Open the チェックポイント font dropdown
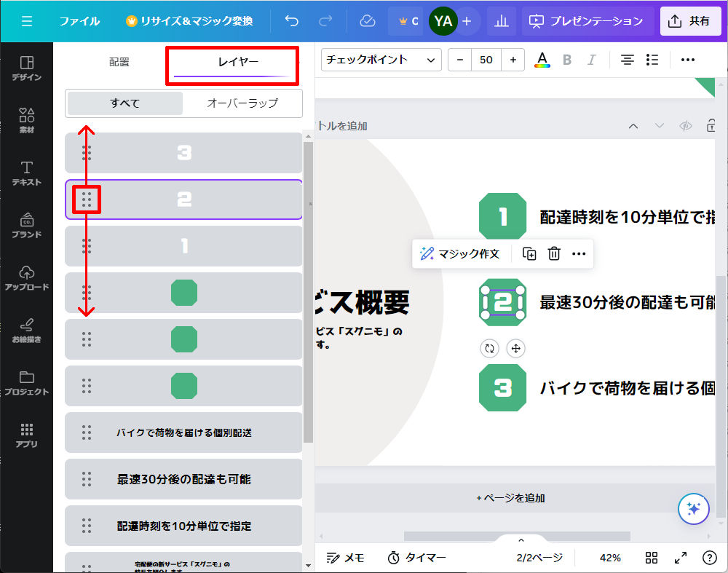Viewport: 728px width, 573px height. click(381, 60)
